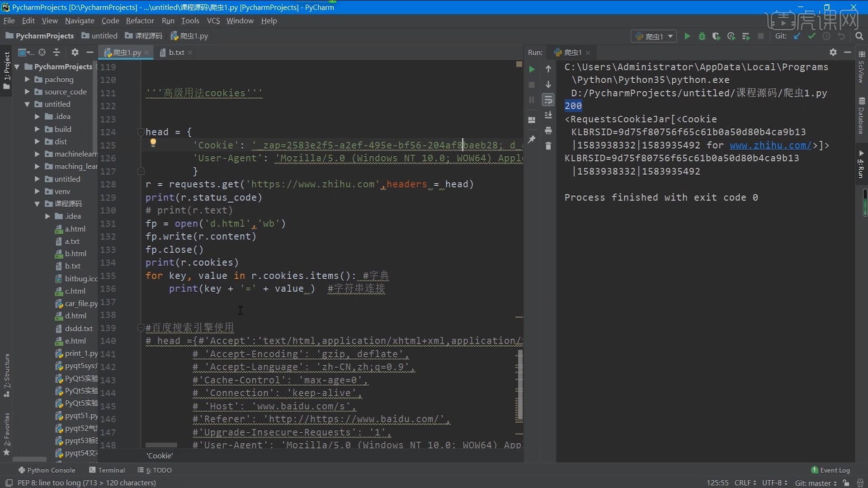Toggle soft-wrap in Run console
Image resolution: width=868 pixels, height=488 pixels.
pos(548,100)
